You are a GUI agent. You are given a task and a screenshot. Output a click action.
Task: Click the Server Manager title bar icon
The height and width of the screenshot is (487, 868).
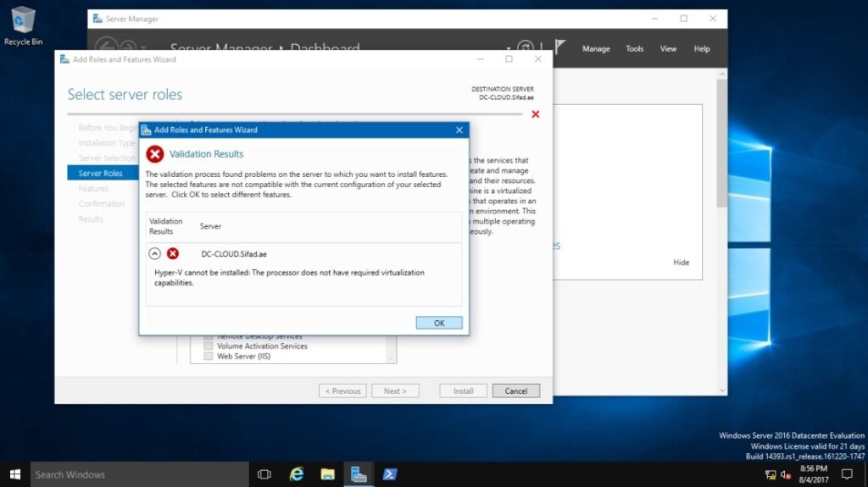point(97,19)
